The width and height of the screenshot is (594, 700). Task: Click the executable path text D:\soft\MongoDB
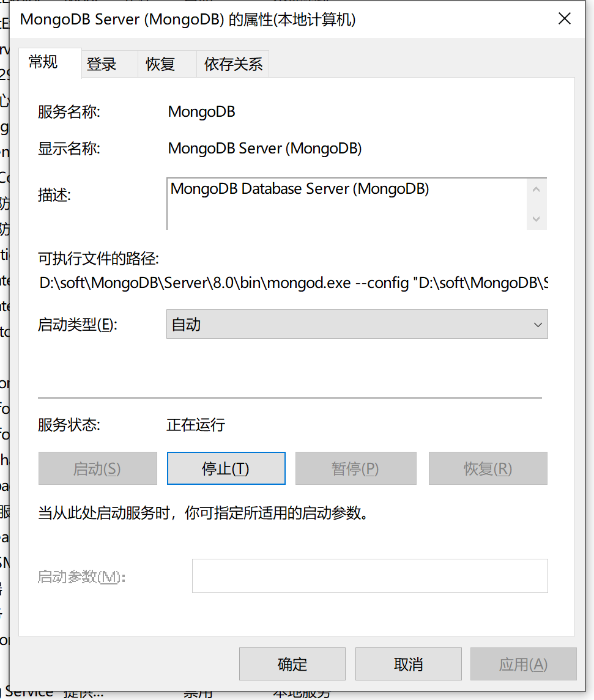point(294,282)
